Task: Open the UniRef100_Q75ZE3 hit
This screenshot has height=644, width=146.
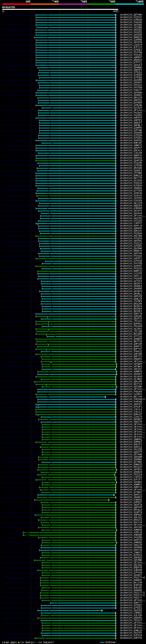Action: click(x=131, y=50)
